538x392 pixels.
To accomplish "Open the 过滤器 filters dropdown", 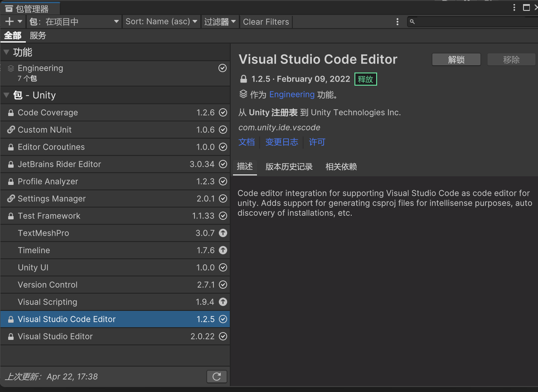I will pyautogui.click(x=220, y=22).
